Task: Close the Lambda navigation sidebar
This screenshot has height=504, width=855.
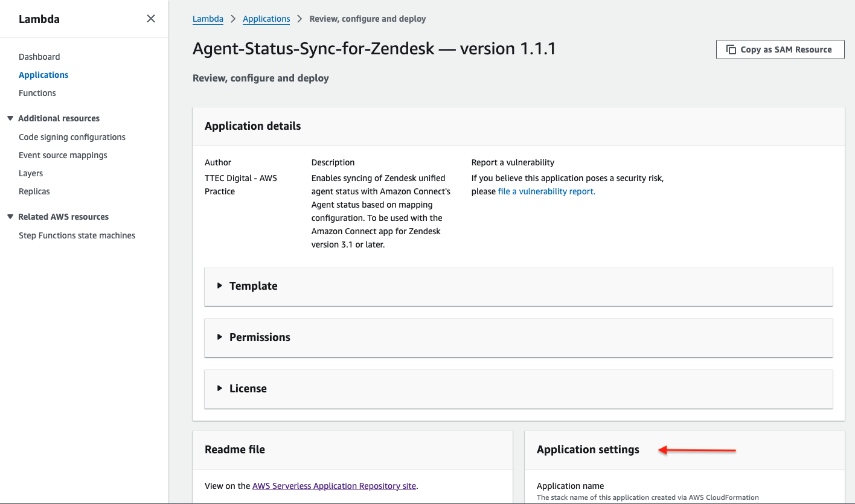Action: point(150,19)
